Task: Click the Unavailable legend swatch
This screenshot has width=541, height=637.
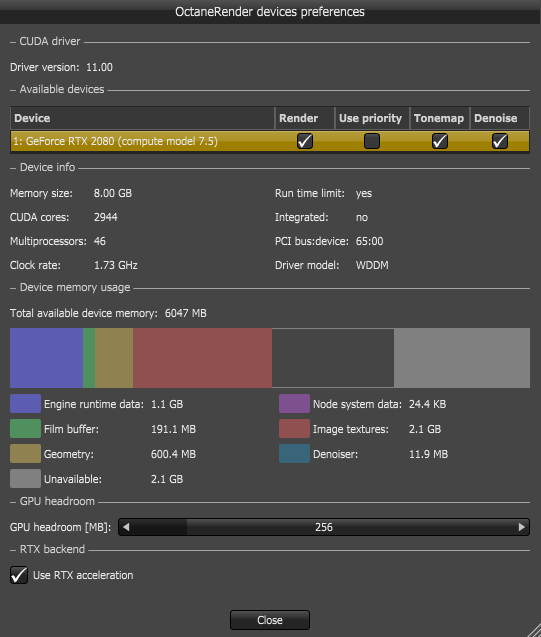Action: [25, 479]
